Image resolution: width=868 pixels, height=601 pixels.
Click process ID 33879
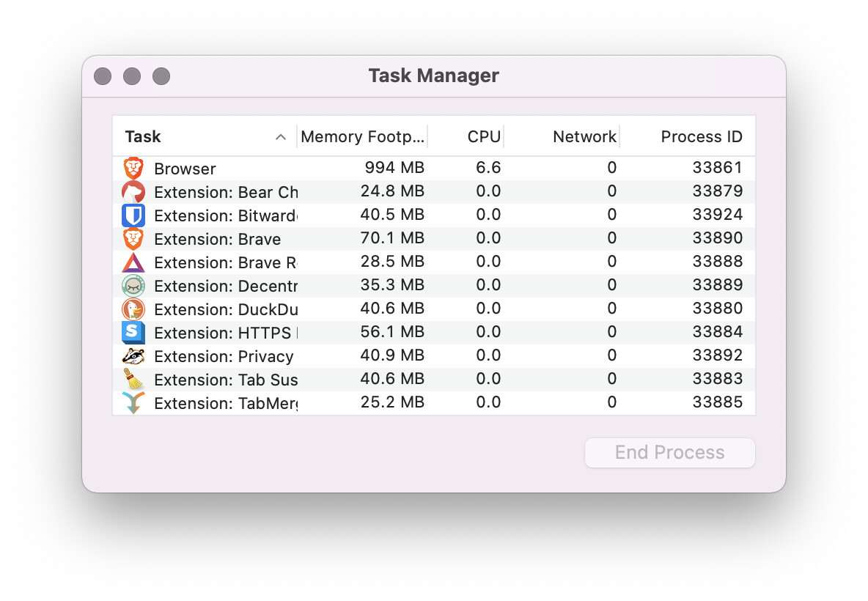click(718, 191)
